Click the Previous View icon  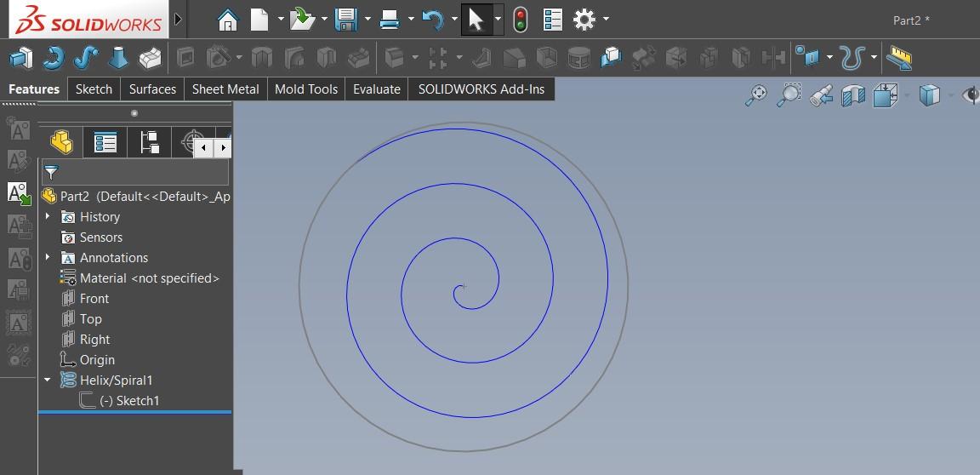(x=821, y=95)
